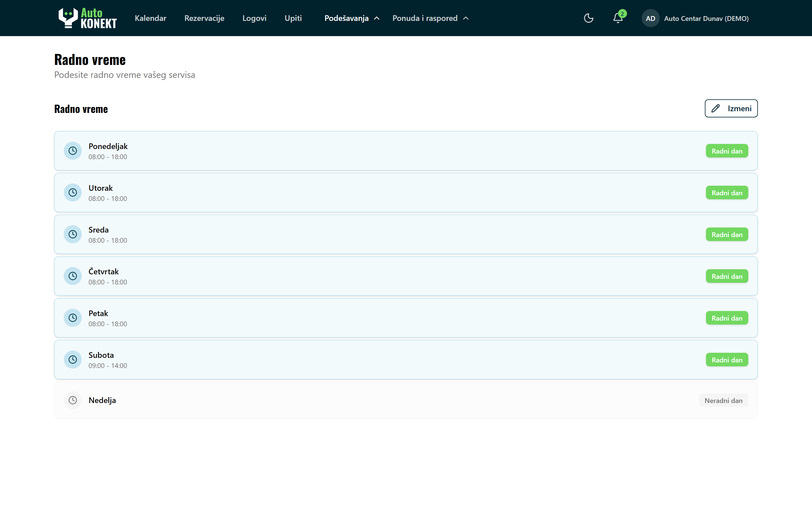This screenshot has height=508, width=812.
Task: Click Subota hours 09:00 - 14:00
Action: (108, 365)
